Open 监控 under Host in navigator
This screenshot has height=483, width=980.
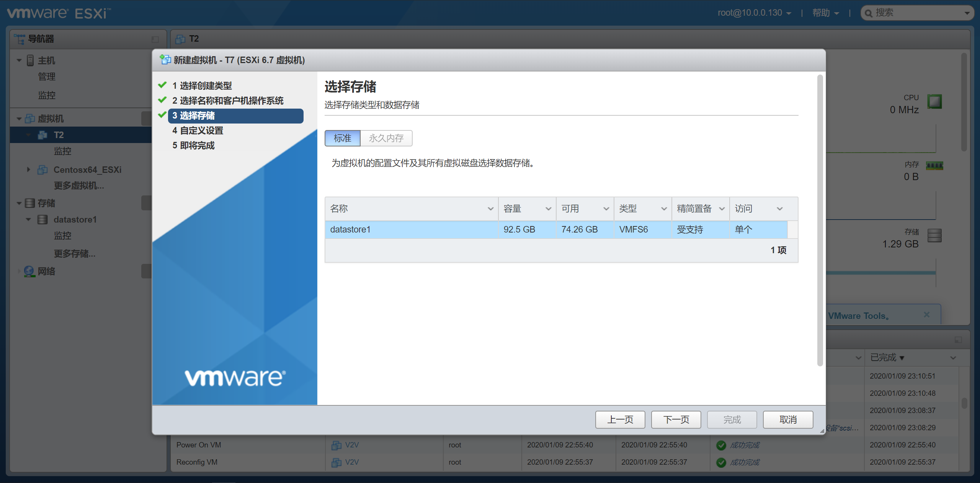pyautogui.click(x=47, y=95)
